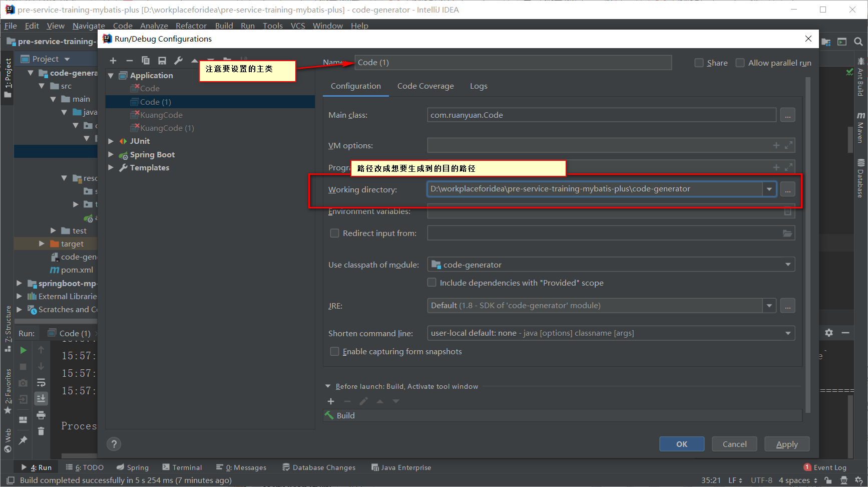
Task: Open the Refactor menu
Action: coord(191,26)
